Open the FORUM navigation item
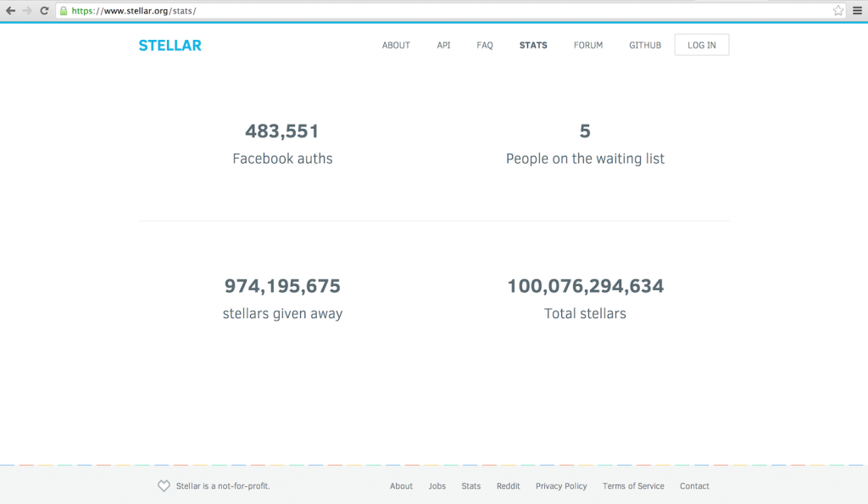Image resolution: width=868 pixels, height=504 pixels. 587,45
